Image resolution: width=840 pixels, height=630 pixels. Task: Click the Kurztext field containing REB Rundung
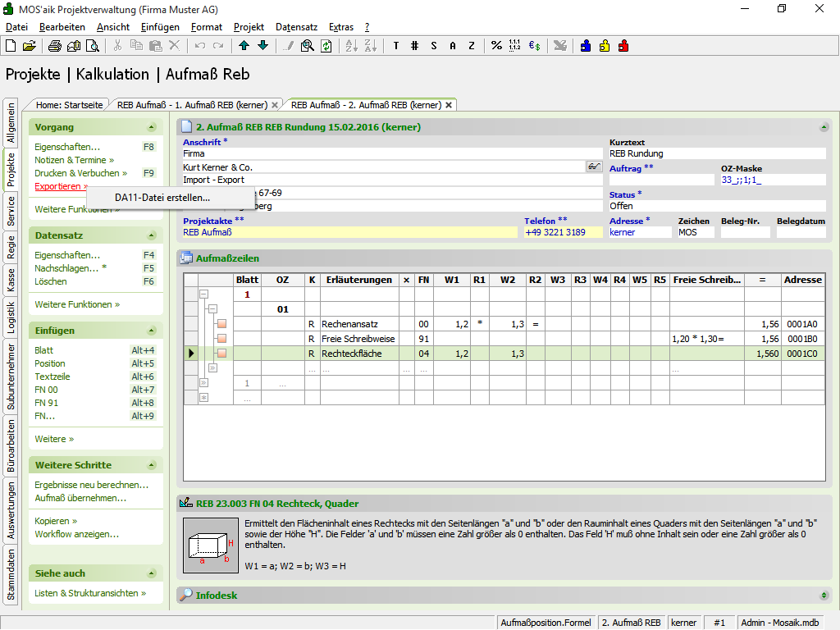pos(716,153)
